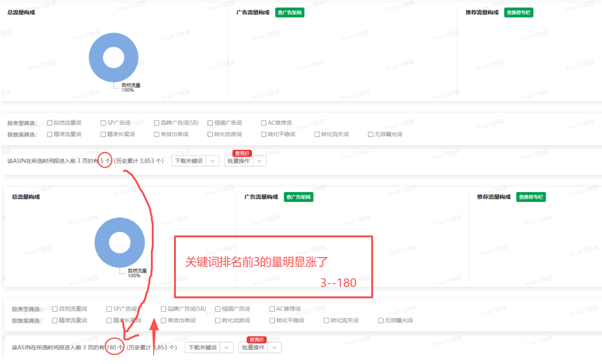Click 查广告架构 green button in lower panel
Viewport: 602px width, 364px height.
(298, 197)
